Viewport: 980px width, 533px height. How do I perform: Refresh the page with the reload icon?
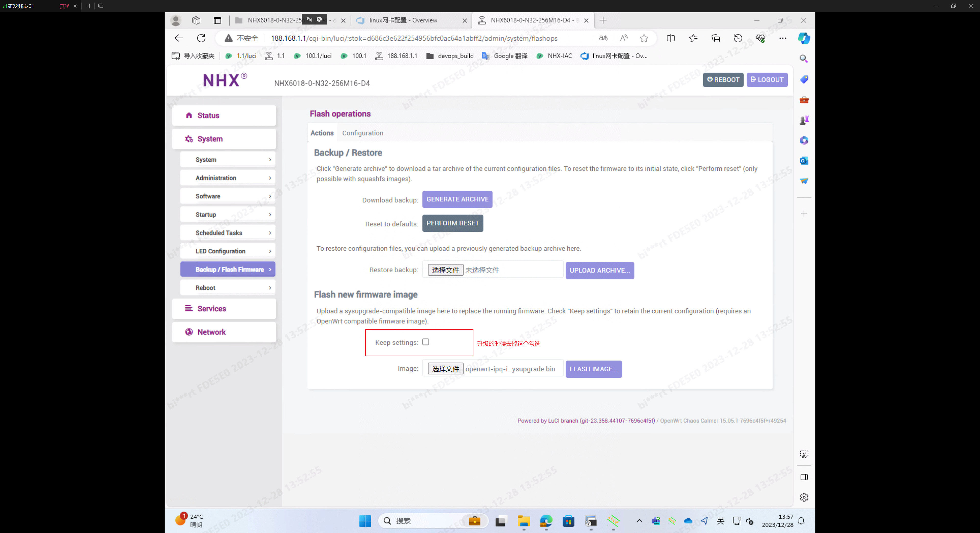pyautogui.click(x=201, y=38)
